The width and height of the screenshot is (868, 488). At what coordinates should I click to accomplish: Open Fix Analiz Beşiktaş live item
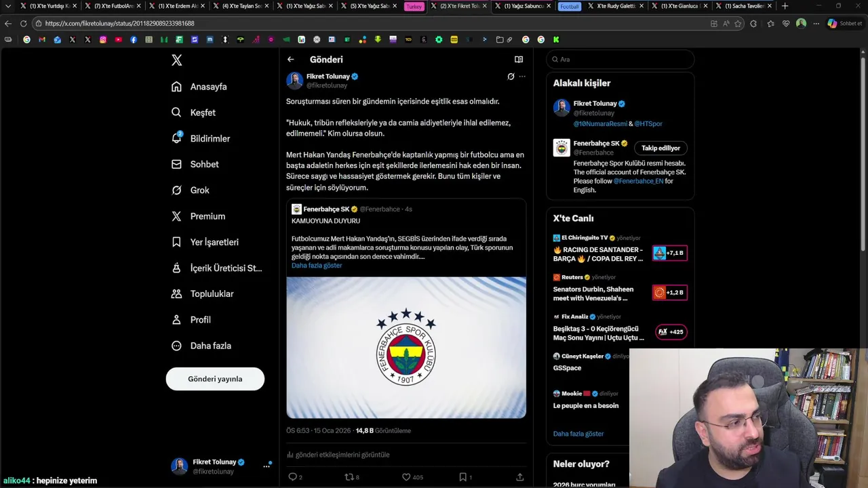pos(620,327)
